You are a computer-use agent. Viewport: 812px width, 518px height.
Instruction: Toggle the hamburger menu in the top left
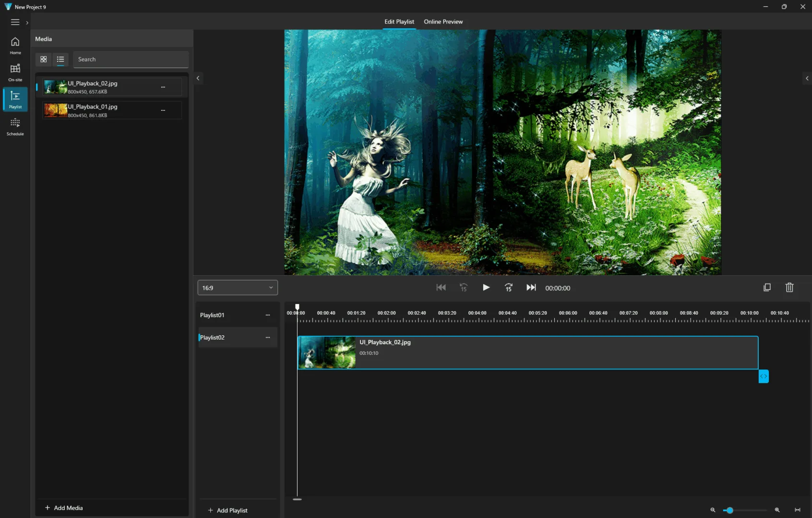[15, 22]
